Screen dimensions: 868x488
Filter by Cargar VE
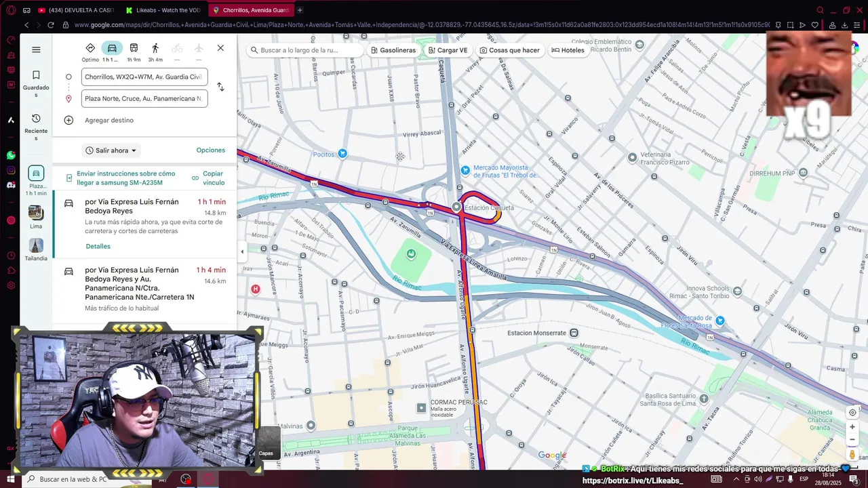(x=448, y=50)
